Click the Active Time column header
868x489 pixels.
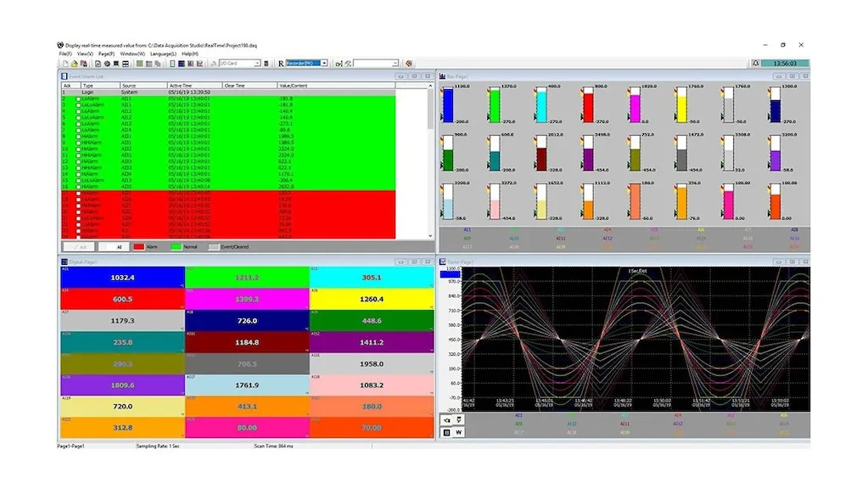[195, 86]
